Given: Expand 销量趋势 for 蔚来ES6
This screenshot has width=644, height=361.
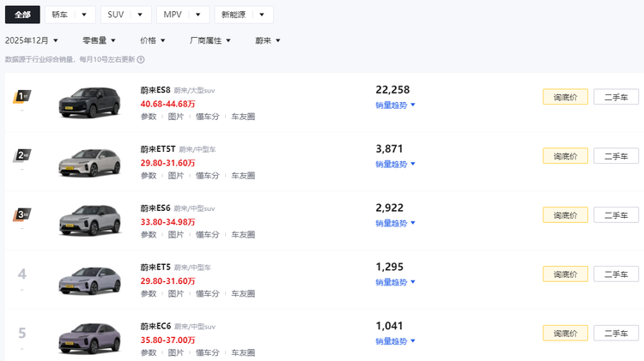Looking at the screenshot, I should click(x=395, y=223).
